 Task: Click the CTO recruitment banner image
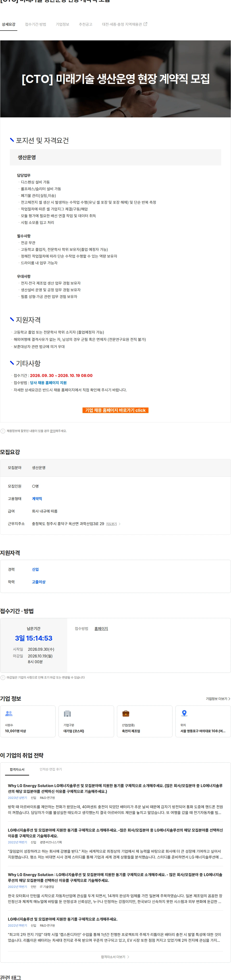coord(115,79)
